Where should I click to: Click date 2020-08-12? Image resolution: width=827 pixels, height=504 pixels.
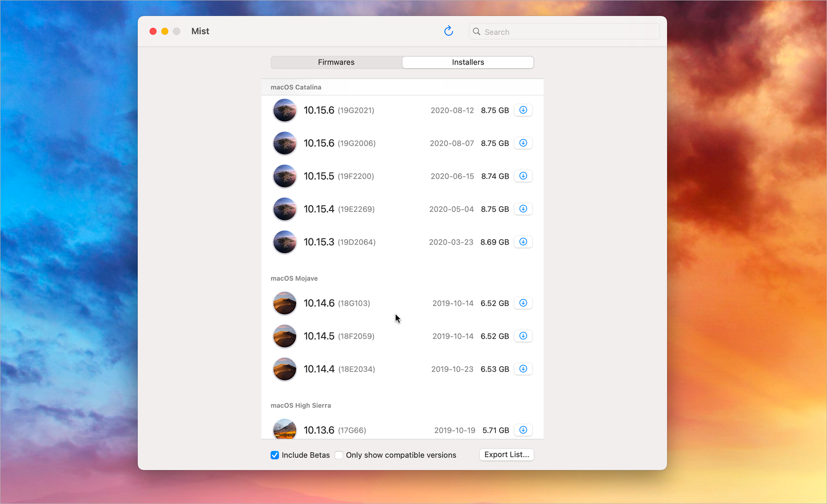[452, 110]
